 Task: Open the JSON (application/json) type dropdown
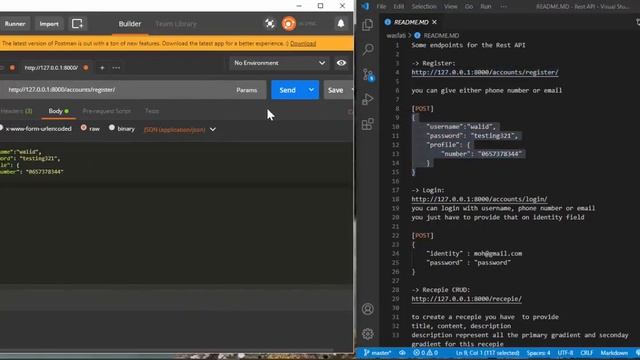click(x=180, y=130)
